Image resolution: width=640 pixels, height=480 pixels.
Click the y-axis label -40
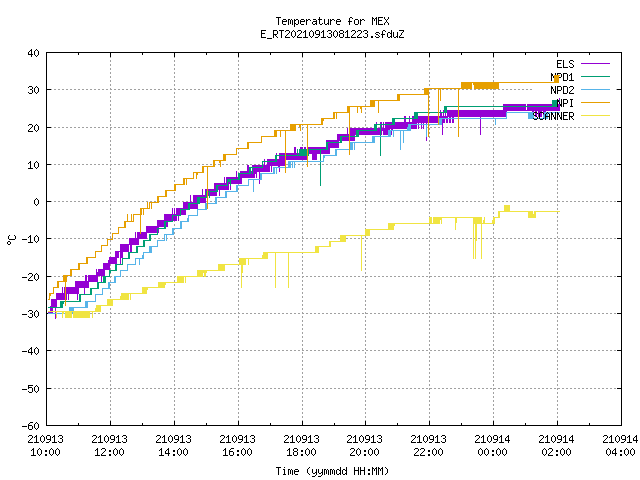point(31,351)
